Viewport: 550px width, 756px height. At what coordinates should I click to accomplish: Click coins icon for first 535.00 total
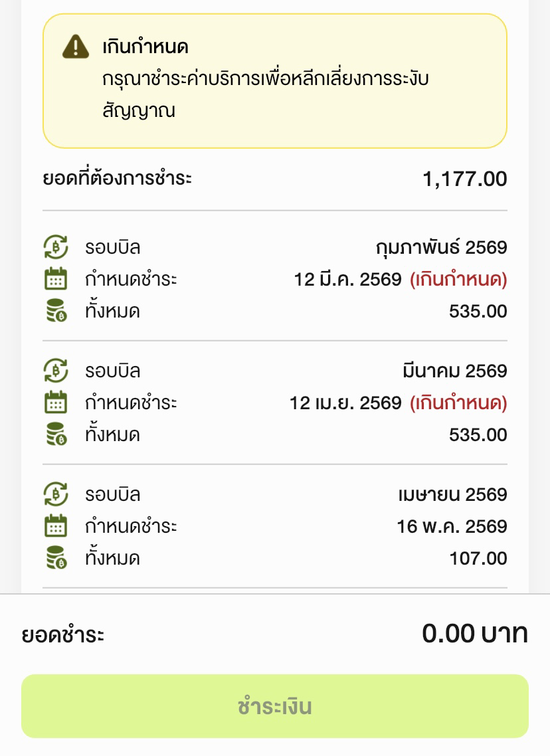pos(56,310)
